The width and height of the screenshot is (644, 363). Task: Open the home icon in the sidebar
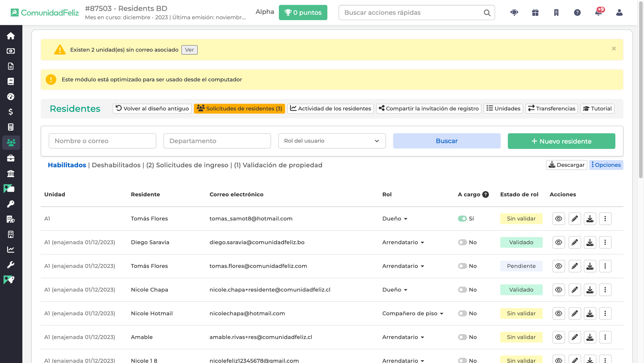coord(11,36)
